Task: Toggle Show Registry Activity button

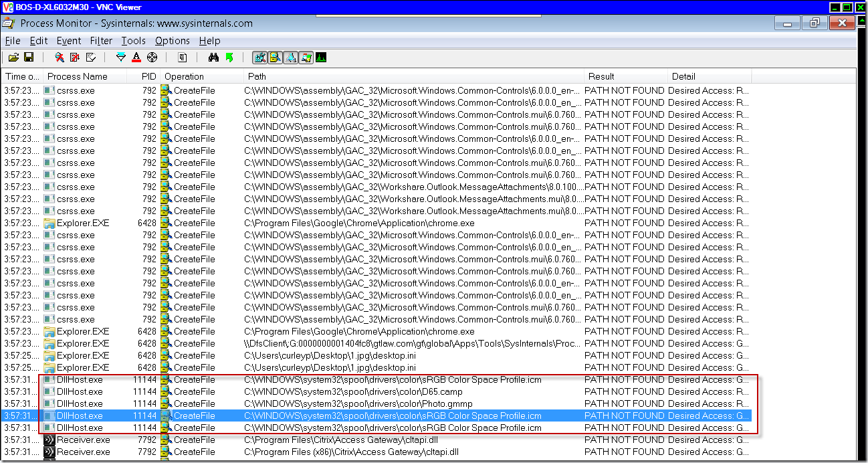Action: (x=259, y=58)
